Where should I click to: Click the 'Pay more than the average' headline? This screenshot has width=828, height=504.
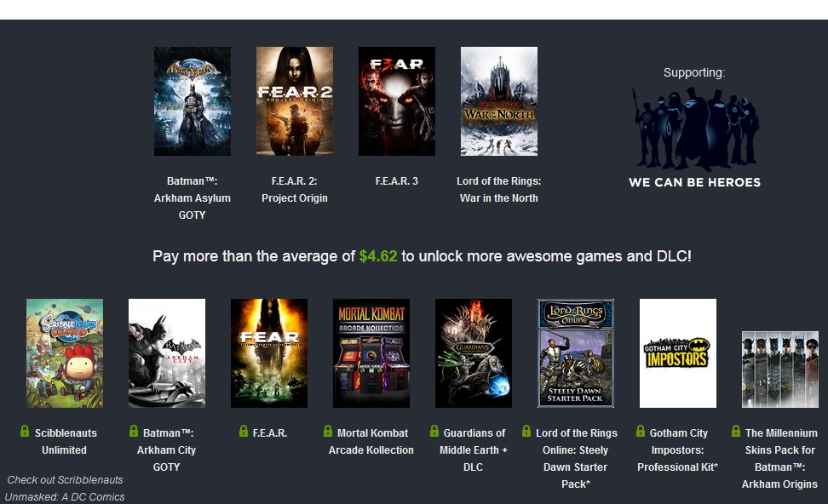click(422, 256)
